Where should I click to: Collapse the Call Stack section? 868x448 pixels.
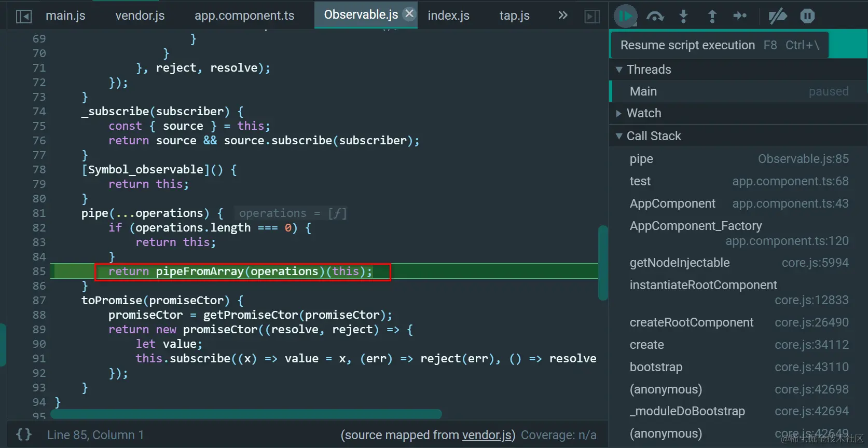pos(648,136)
